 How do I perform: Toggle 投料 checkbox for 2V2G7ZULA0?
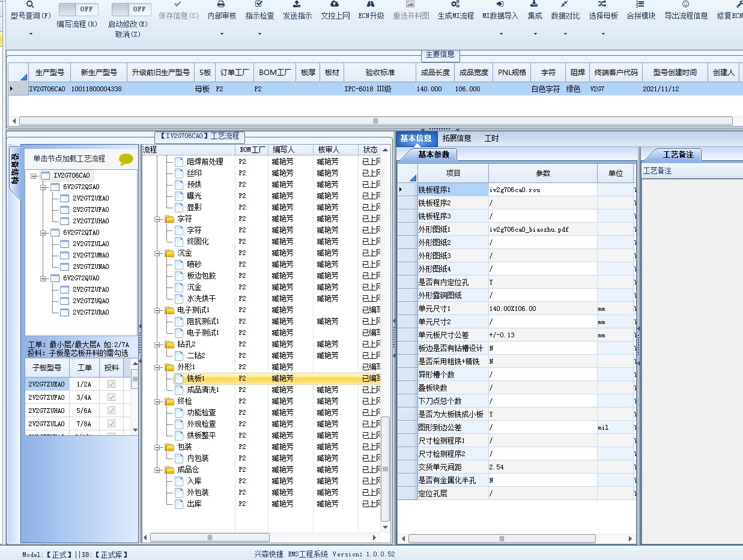[x=111, y=424]
